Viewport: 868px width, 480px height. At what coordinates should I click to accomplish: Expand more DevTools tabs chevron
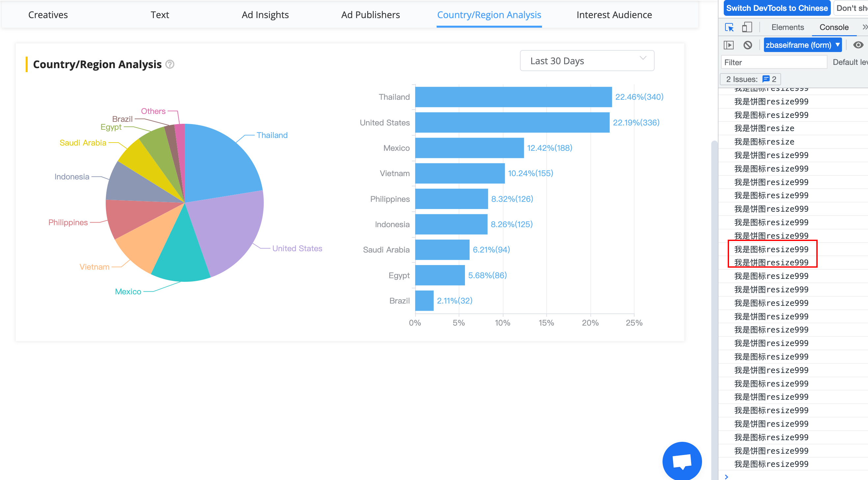pyautogui.click(x=864, y=27)
